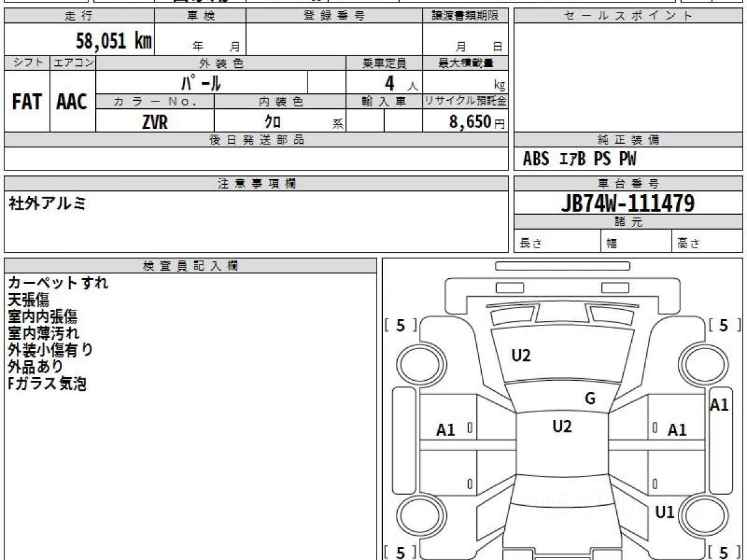This screenshot has width=747, height=560.
Task: Click the 検査員記入欄 heading
Action: click(x=190, y=266)
